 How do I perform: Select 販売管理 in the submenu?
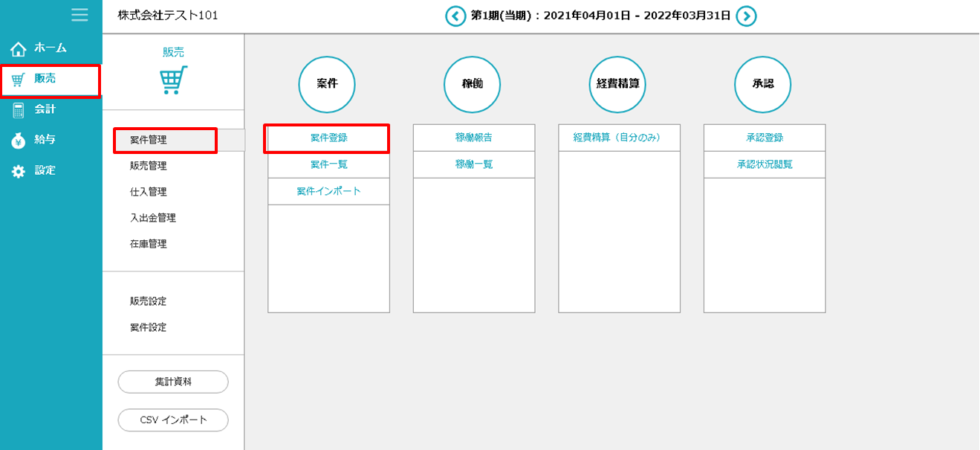149,166
